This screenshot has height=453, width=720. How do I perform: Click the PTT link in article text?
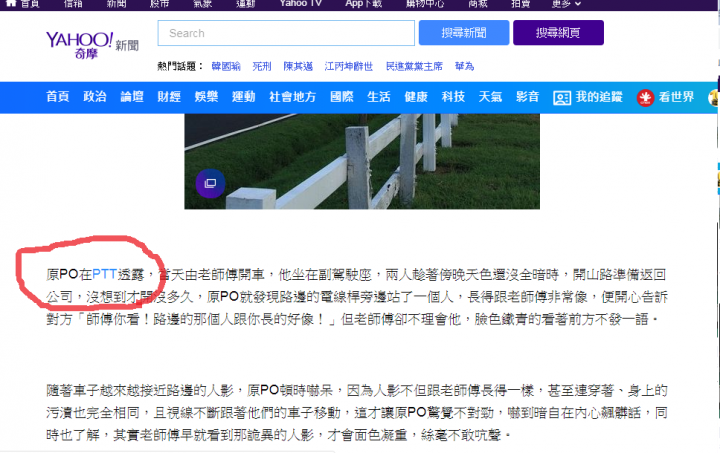point(105,274)
